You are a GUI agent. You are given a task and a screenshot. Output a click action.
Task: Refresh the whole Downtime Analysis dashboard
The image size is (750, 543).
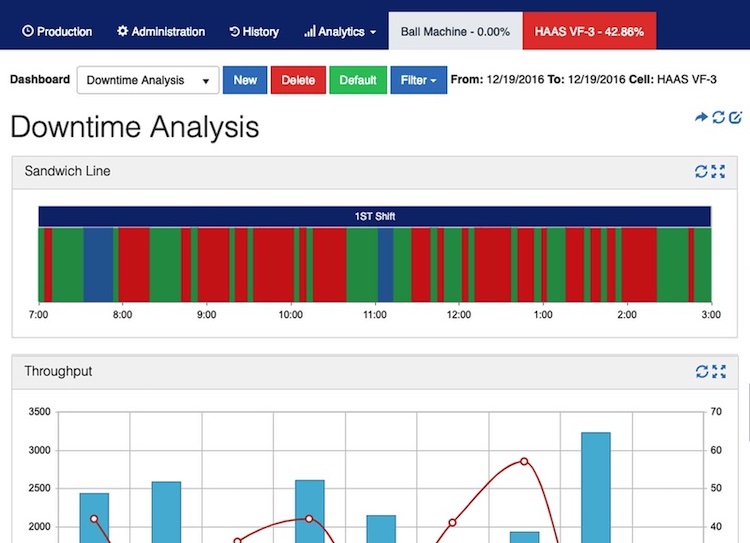(x=718, y=118)
